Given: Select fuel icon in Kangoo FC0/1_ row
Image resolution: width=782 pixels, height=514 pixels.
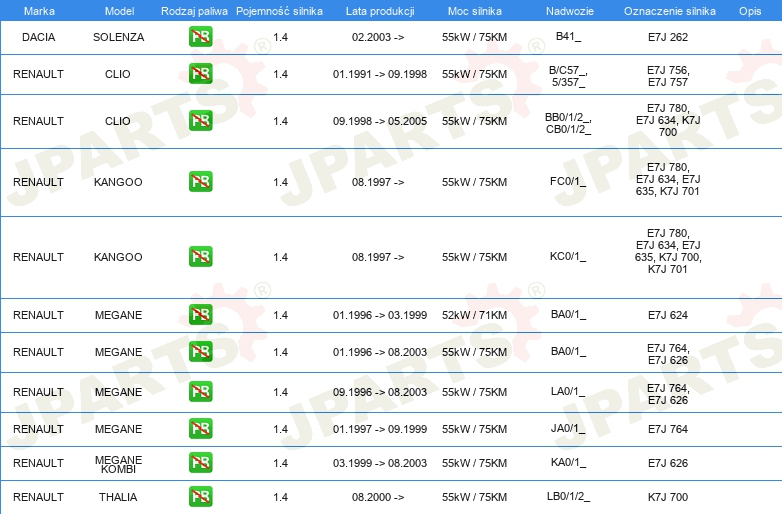Looking at the screenshot, I should (200, 182).
